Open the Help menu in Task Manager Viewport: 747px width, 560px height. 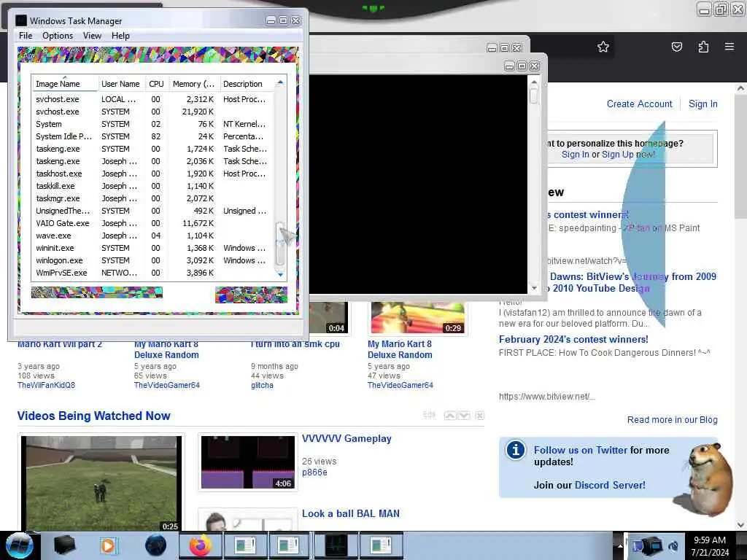click(x=120, y=36)
